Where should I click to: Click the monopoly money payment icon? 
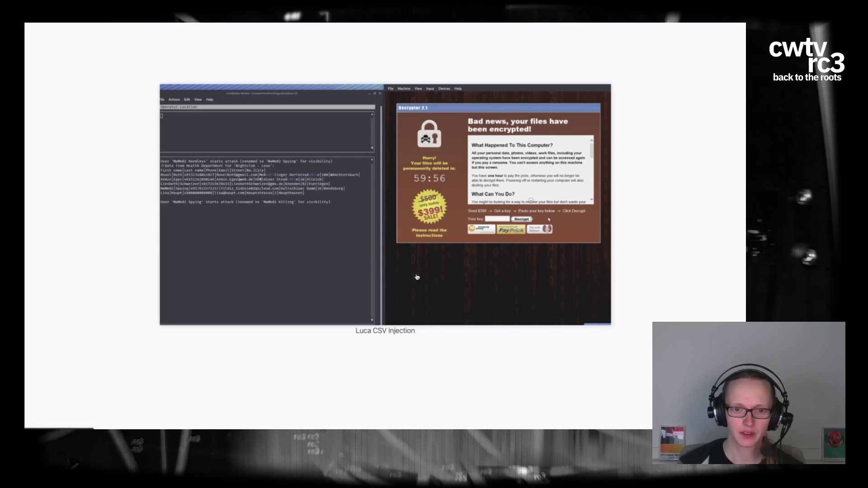[x=481, y=229]
